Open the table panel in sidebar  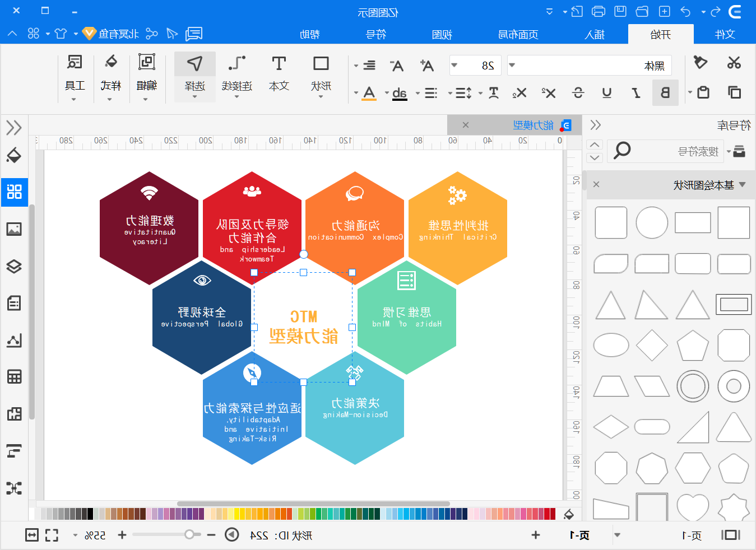tap(14, 376)
